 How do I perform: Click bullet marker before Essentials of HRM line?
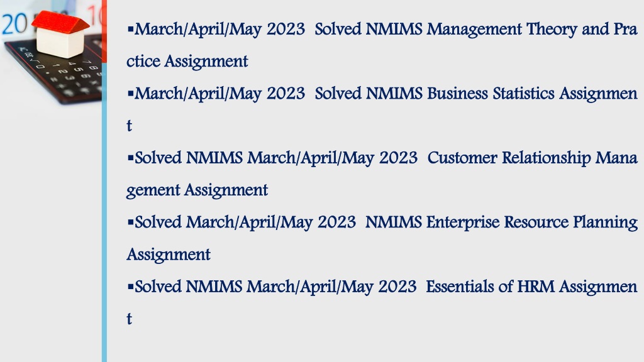[x=131, y=287]
